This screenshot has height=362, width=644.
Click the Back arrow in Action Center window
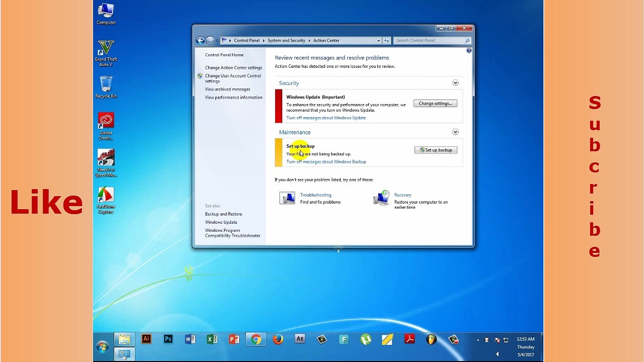pos(200,41)
